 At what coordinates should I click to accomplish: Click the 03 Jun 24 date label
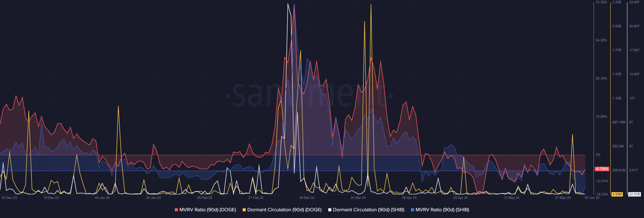[x=592, y=198]
